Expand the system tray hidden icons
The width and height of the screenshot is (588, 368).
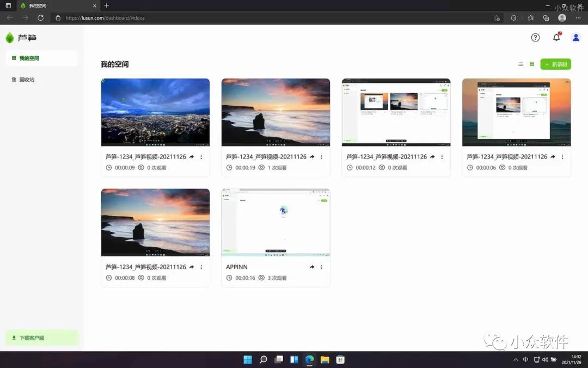(516, 359)
